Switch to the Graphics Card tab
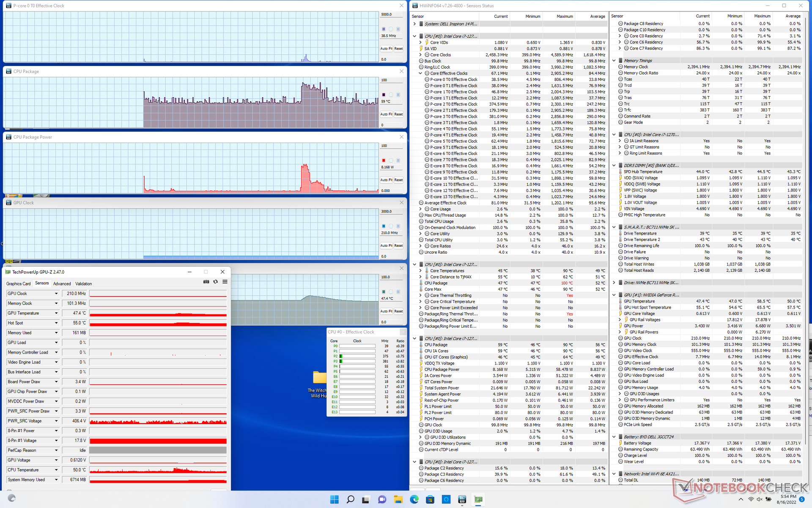 [x=18, y=284]
